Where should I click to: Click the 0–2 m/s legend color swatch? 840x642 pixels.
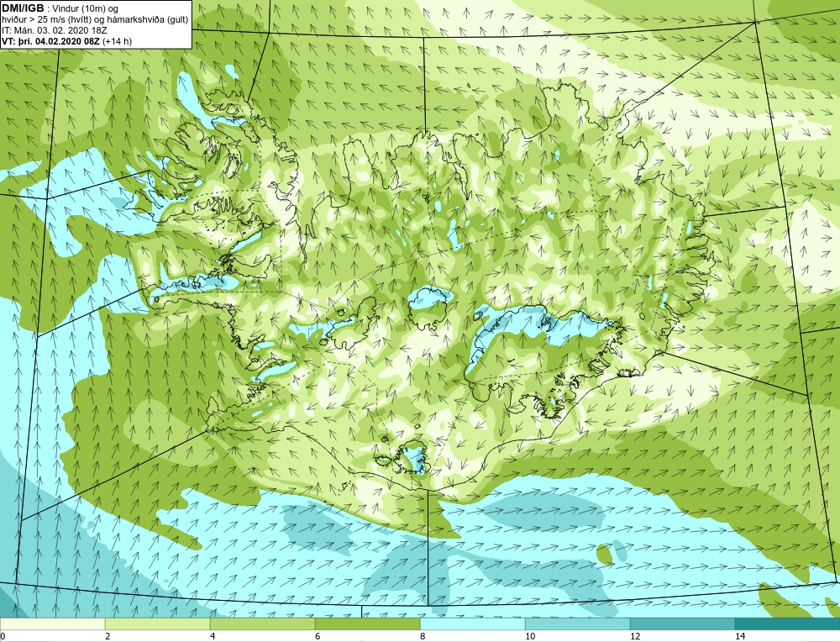click(x=52, y=624)
